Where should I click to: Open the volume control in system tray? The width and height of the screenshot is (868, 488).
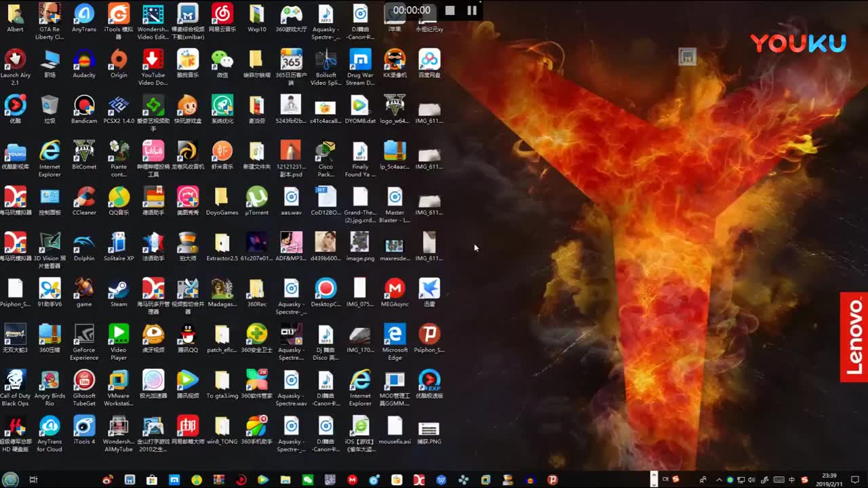(752, 479)
